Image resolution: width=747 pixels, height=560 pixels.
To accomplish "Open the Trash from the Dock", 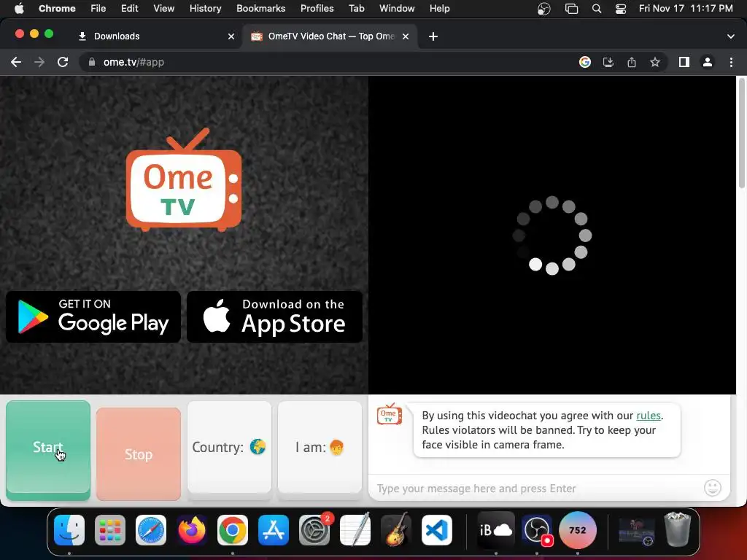I will click(678, 529).
